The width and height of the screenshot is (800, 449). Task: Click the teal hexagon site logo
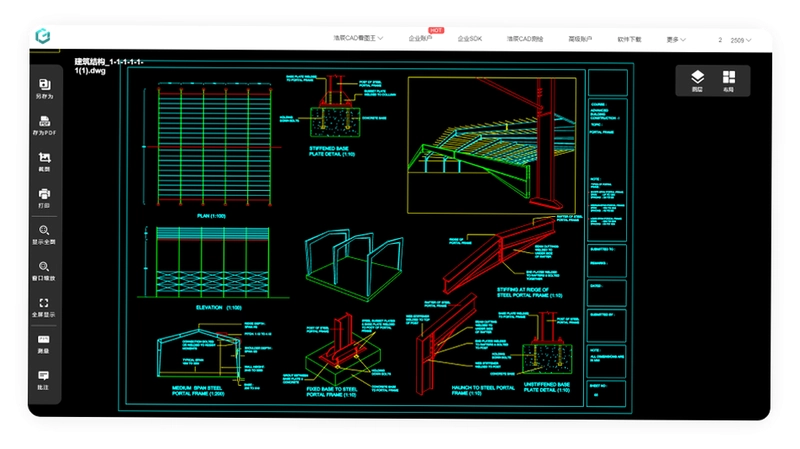coord(43,36)
